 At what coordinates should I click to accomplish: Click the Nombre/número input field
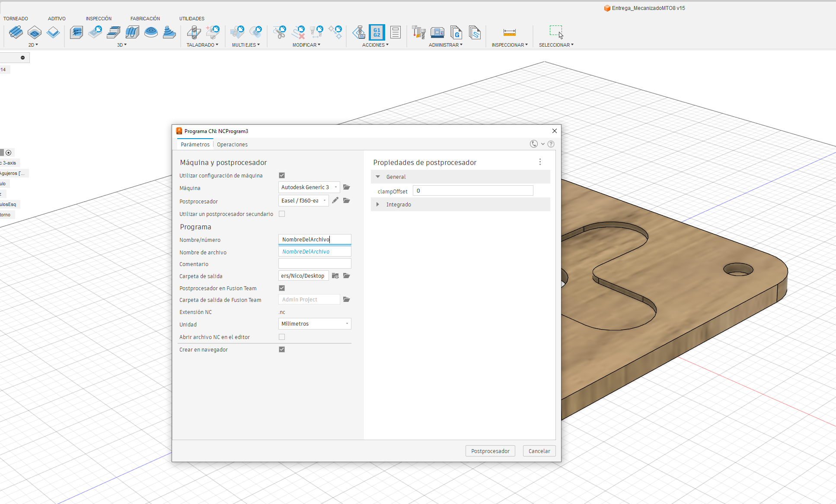coord(315,239)
